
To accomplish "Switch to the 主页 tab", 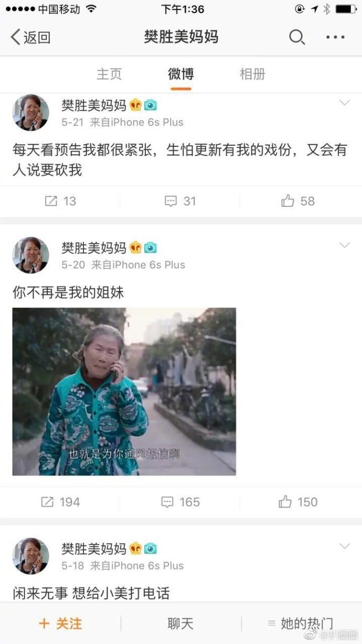I will click(x=109, y=74).
